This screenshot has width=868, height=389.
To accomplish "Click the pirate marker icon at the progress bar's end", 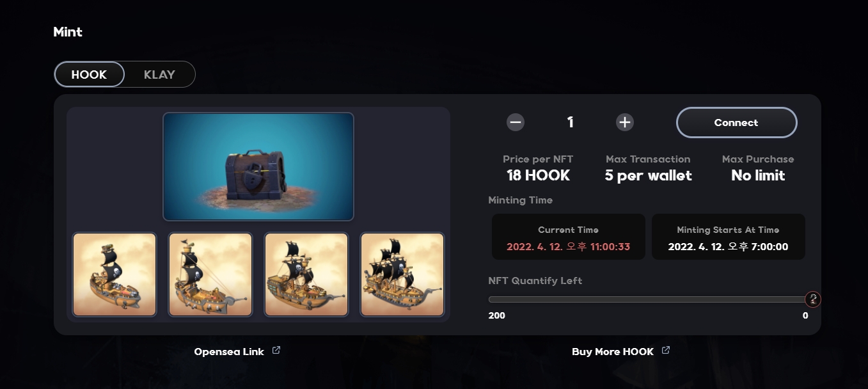I will tap(813, 299).
